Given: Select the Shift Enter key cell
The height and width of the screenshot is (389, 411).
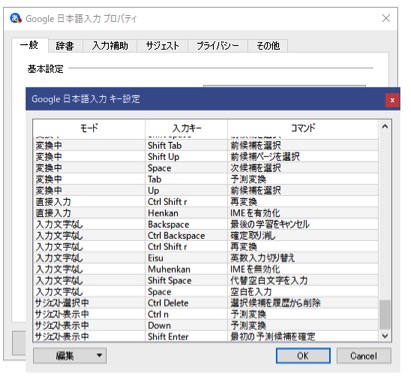Looking at the screenshot, I should coord(186,336).
